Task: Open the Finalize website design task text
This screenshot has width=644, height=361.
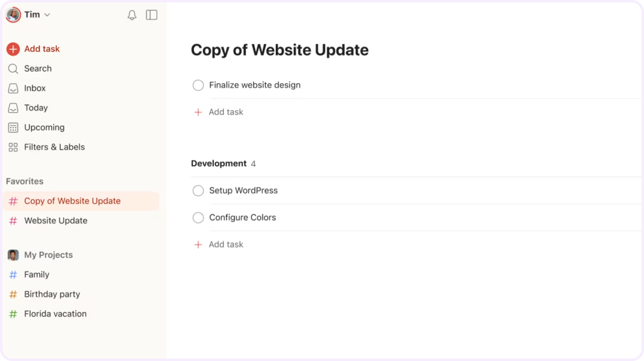Action: [255, 85]
